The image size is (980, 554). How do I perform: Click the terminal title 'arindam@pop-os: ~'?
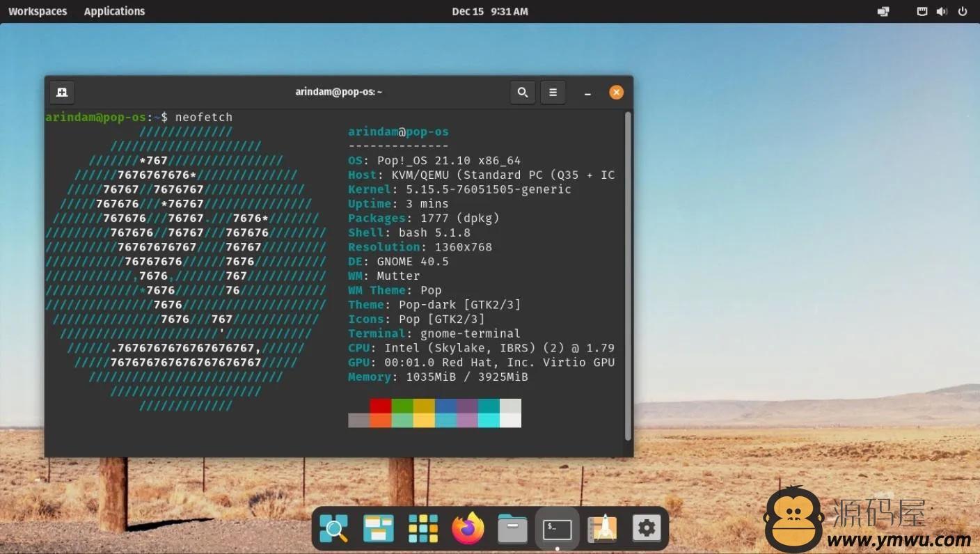coord(339,92)
